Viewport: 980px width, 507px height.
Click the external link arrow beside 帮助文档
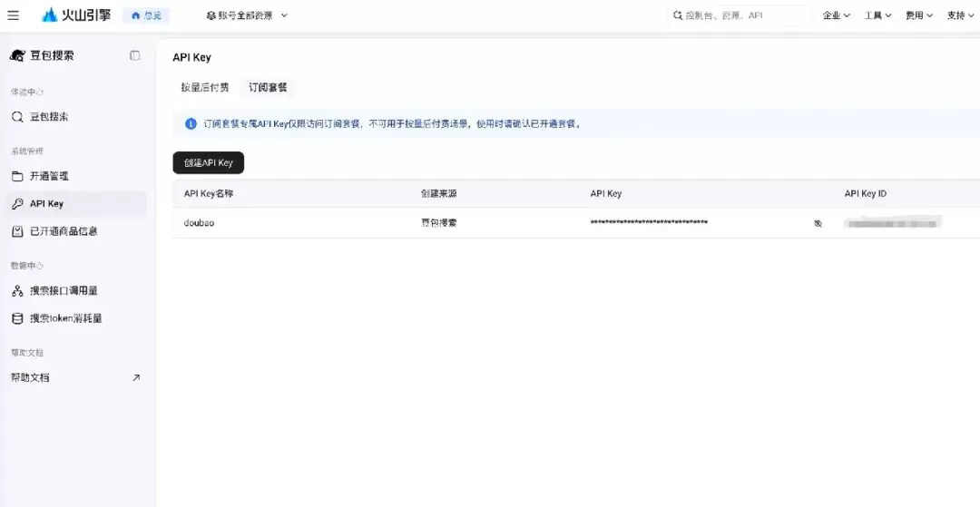pos(136,377)
